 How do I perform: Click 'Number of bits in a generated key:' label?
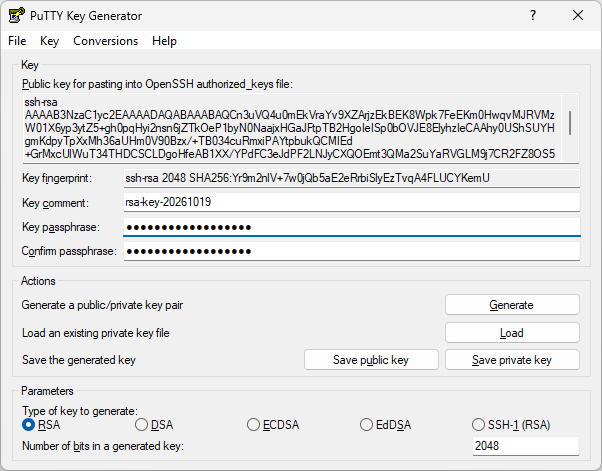pyautogui.click(x=103, y=446)
